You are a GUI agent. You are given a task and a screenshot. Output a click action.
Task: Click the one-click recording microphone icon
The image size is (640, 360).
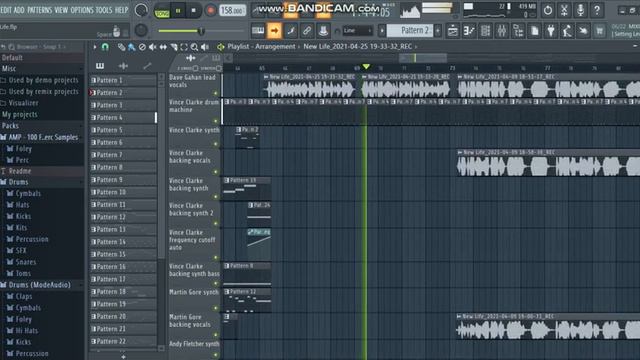[580, 10]
